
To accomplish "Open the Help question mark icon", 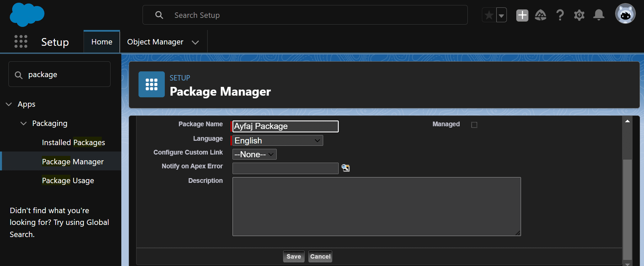I will pos(560,15).
